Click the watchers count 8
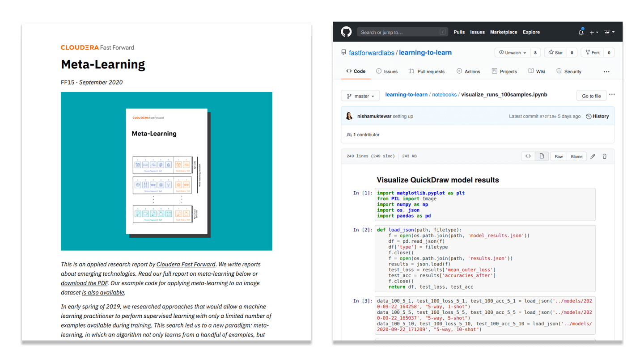Image resolution: width=644 pixels, height=362 pixels. point(535,53)
